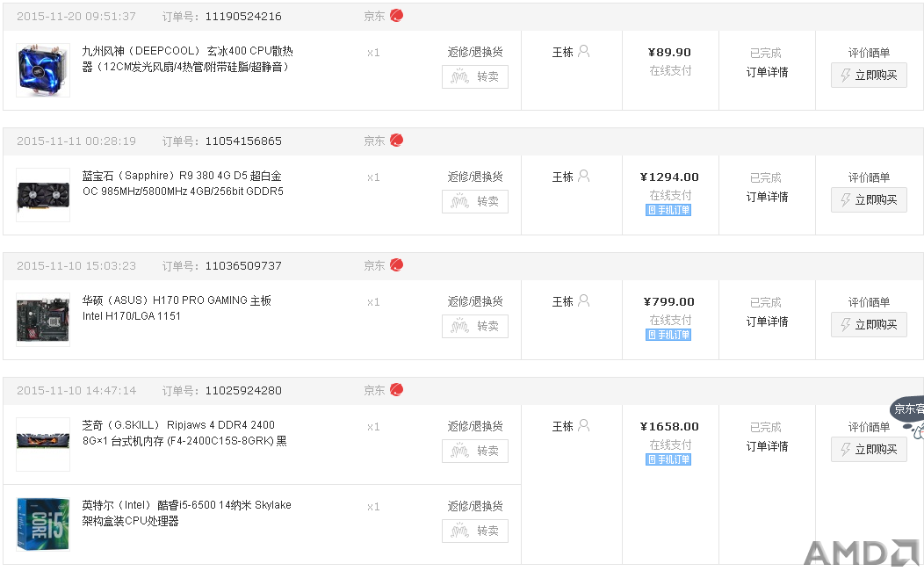View 订单详情 for the ¥799.00 order
The image size is (924, 571).
[767, 322]
